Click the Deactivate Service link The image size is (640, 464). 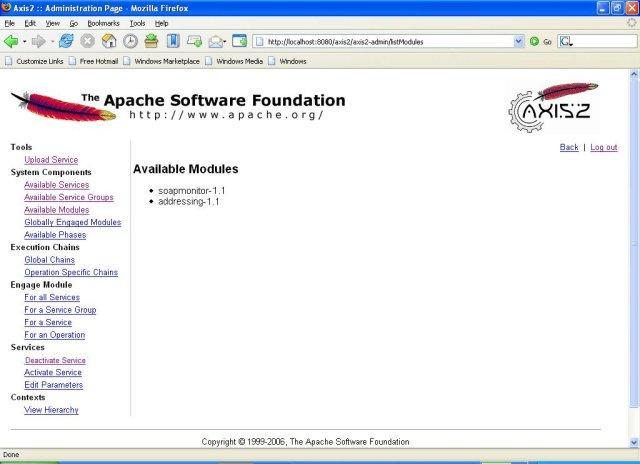(55, 360)
